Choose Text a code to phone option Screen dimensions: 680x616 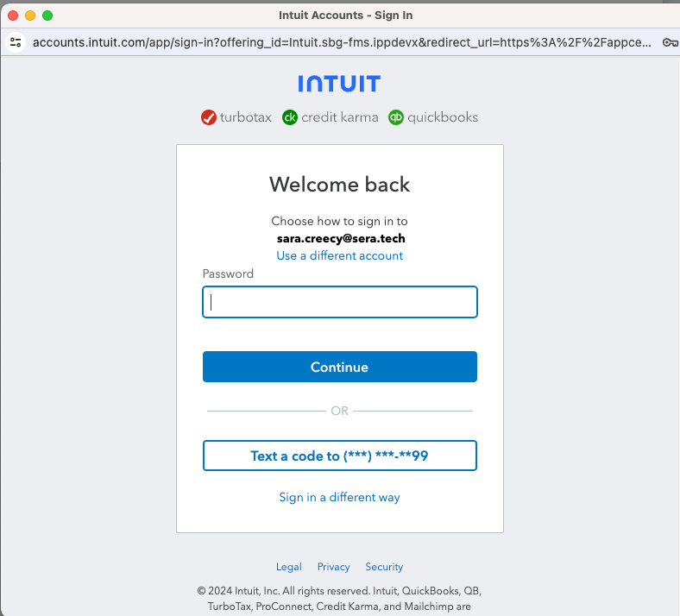tap(340, 456)
